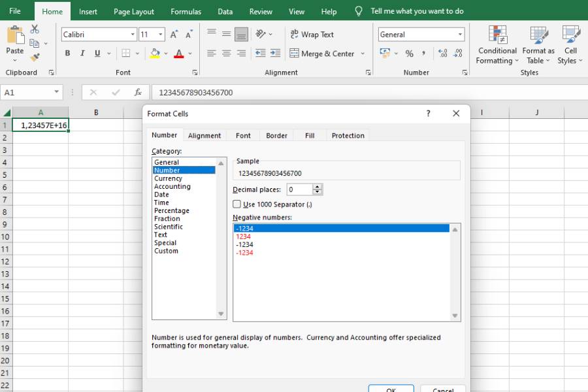Click the Tell me what you want search box
The image size is (588, 392).
click(417, 11)
